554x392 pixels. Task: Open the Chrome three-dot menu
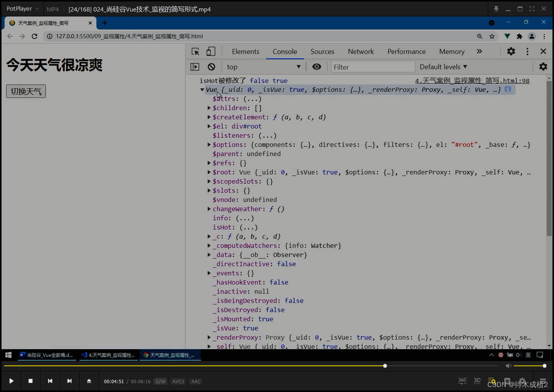544,36
